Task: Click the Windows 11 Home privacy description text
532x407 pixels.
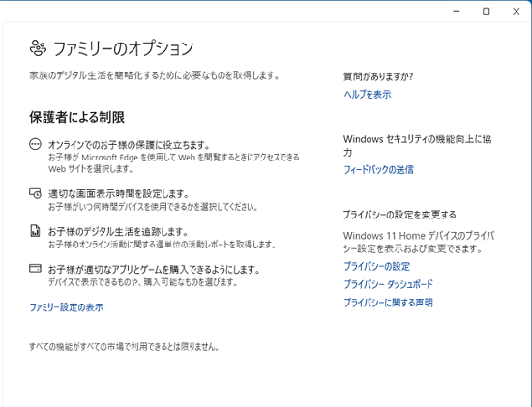Action: click(419, 242)
